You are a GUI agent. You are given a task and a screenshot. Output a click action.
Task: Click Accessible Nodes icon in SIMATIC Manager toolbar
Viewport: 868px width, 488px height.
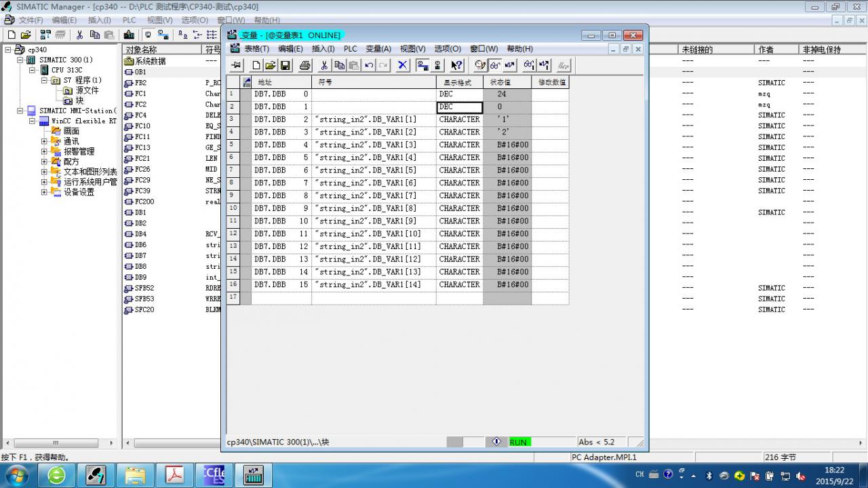point(45,35)
